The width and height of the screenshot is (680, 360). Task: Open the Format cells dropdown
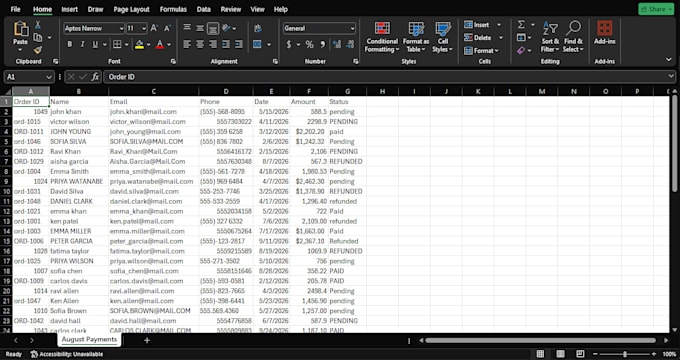coord(481,50)
